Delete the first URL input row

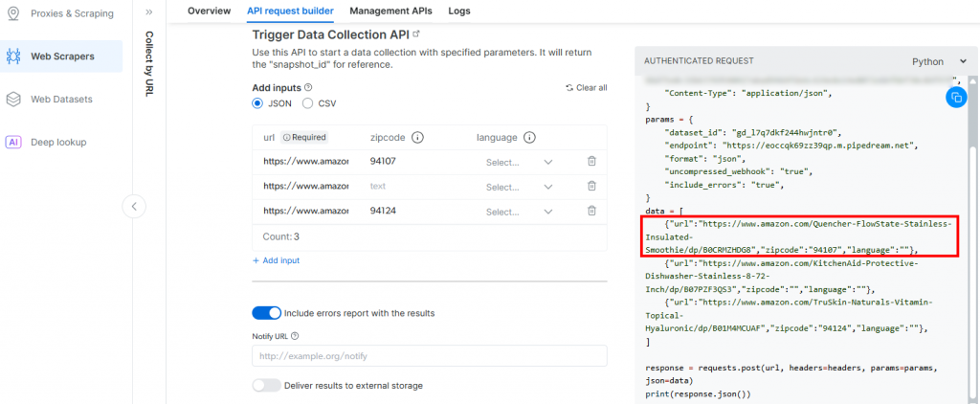(591, 162)
